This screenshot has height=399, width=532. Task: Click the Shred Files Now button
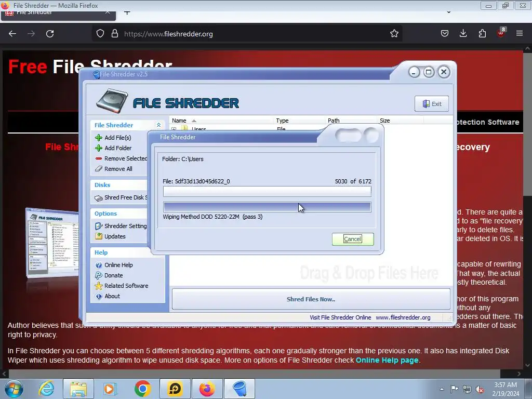click(311, 299)
